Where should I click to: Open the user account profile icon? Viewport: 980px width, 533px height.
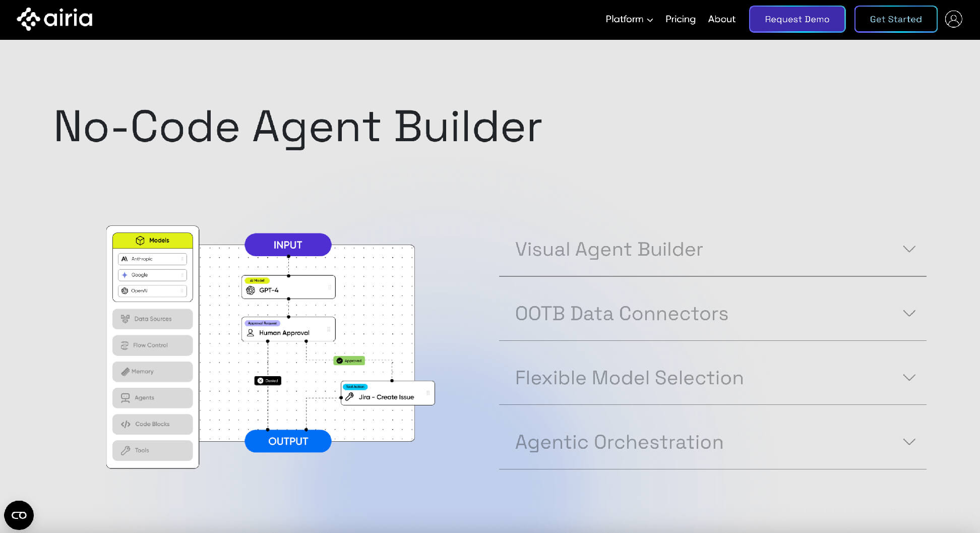pos(953,19)
